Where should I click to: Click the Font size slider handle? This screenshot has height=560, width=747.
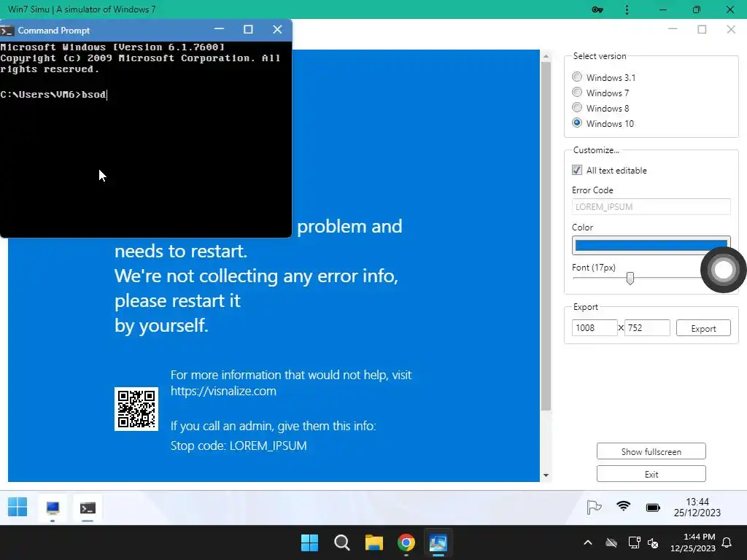[x=630, y=278]
